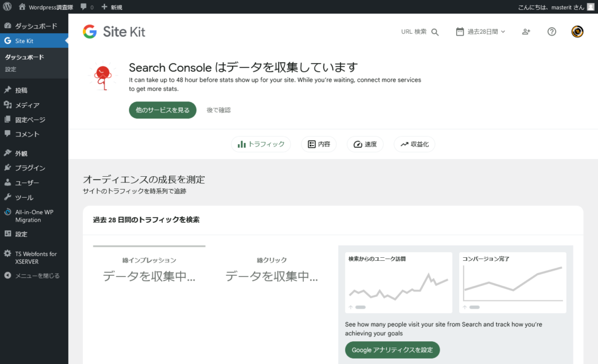This screenshot has height=364, width=598.
Task: Open the comments bubble in admin bar
Action: [86, 7]
